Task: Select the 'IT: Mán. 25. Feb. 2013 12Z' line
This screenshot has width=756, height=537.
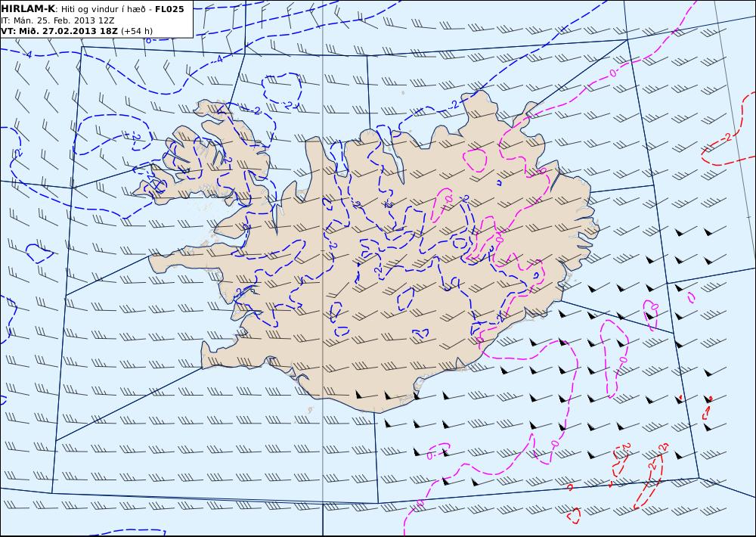Action: click(x=58, y=20)
